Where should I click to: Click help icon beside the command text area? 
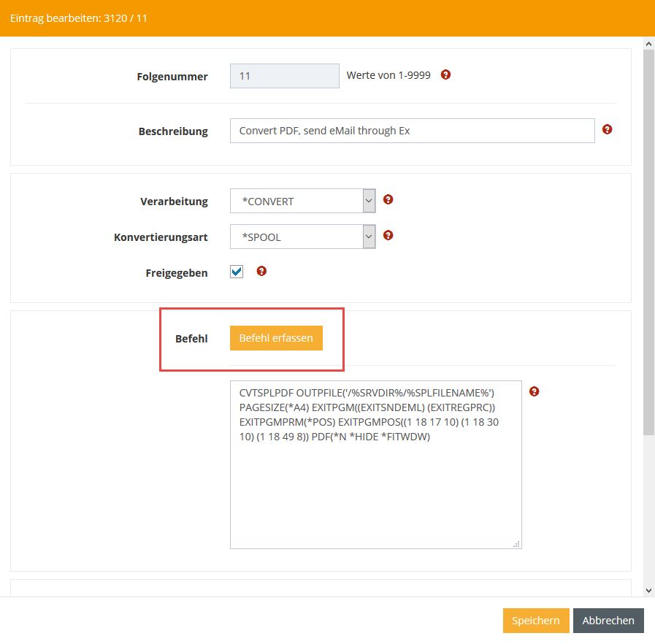coord(534,391)
